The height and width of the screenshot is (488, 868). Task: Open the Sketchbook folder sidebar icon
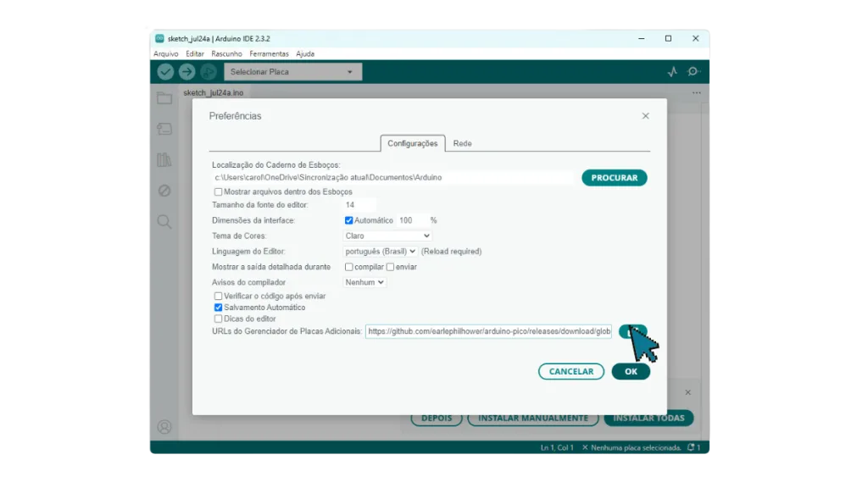click(164, 98)
